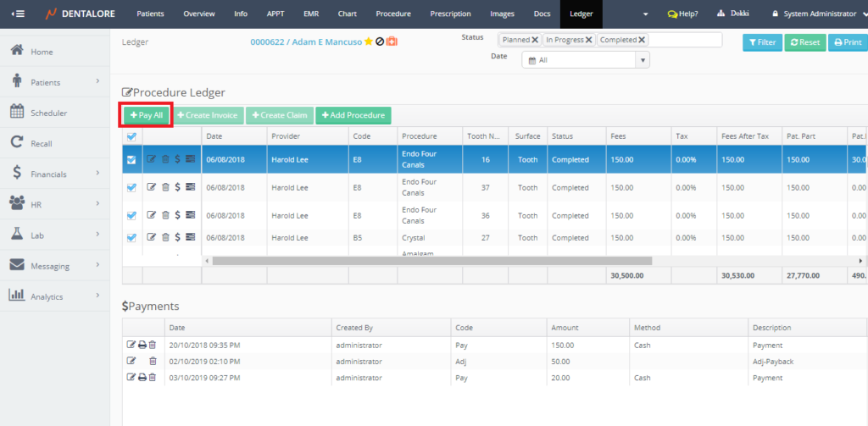
Task: Open the System Administrator user dropdown
Action: point(819,14)
